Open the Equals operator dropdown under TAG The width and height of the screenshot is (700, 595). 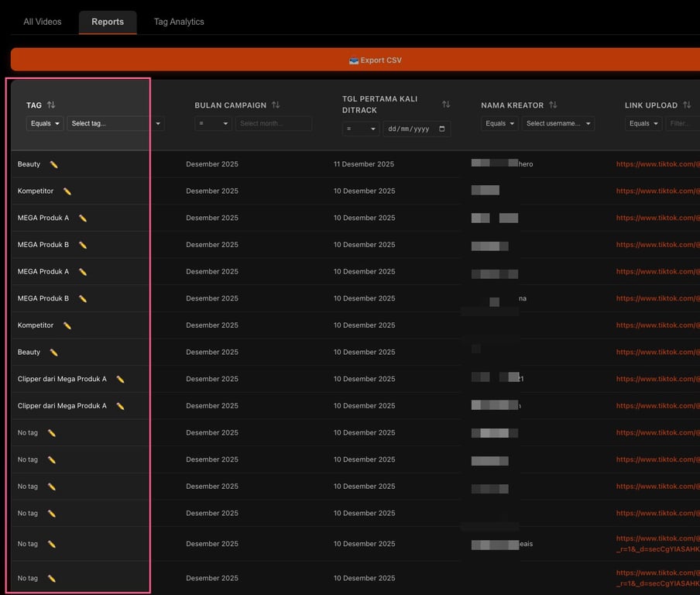45,123
